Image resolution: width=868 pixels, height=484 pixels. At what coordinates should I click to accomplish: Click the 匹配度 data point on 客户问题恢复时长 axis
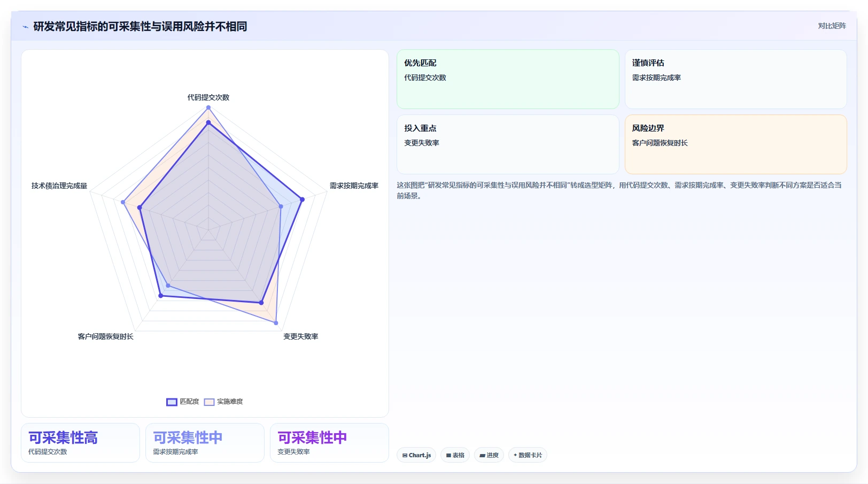click(x=160, y=296)
